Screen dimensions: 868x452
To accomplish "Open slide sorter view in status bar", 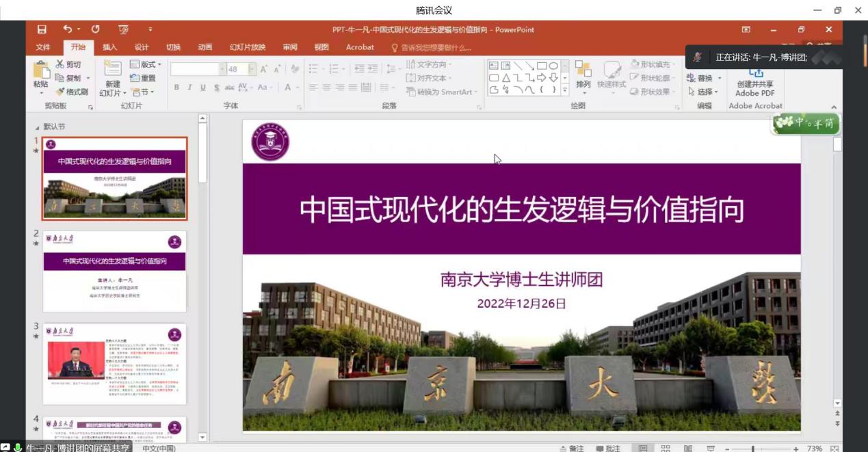I will pos(665,448).
